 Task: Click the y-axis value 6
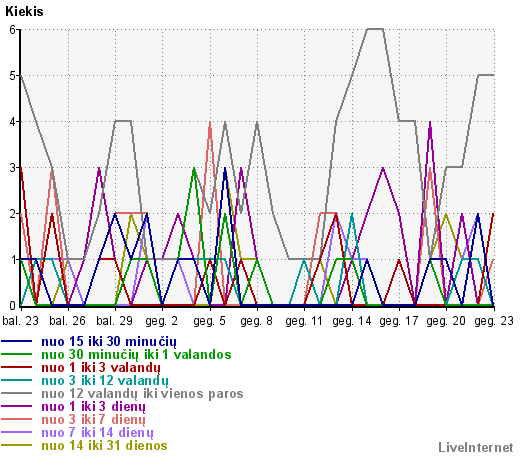click(x=12, y=30)
